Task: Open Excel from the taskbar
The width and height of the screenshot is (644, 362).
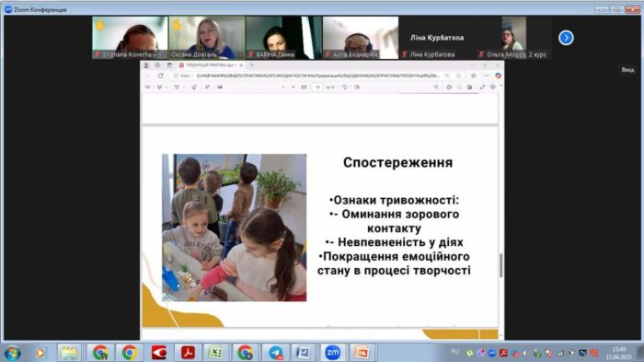Action: click(216, 353)
